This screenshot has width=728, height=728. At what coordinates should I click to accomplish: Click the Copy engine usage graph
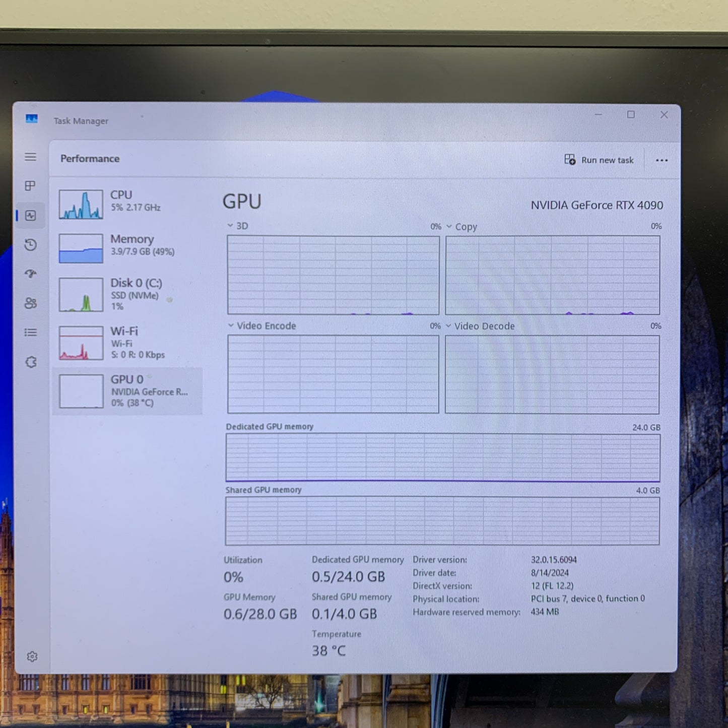point(553,275)
